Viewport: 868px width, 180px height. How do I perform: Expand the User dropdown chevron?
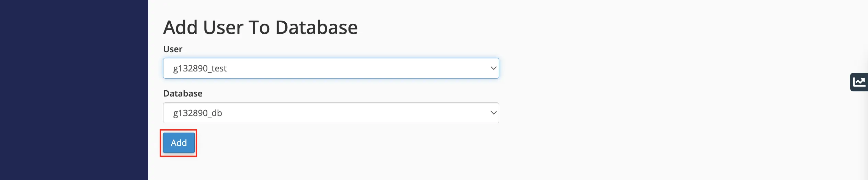[493, 68]
